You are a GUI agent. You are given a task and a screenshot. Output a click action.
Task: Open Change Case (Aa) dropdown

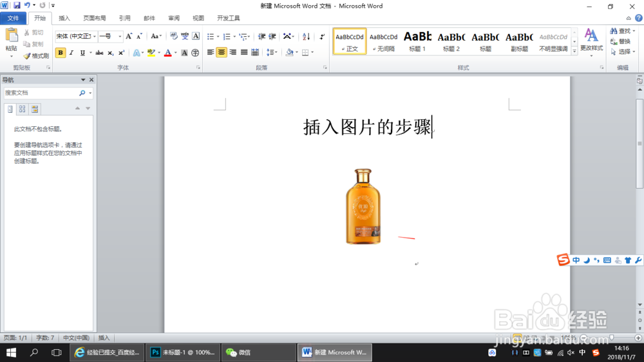(x=156, y=36)
